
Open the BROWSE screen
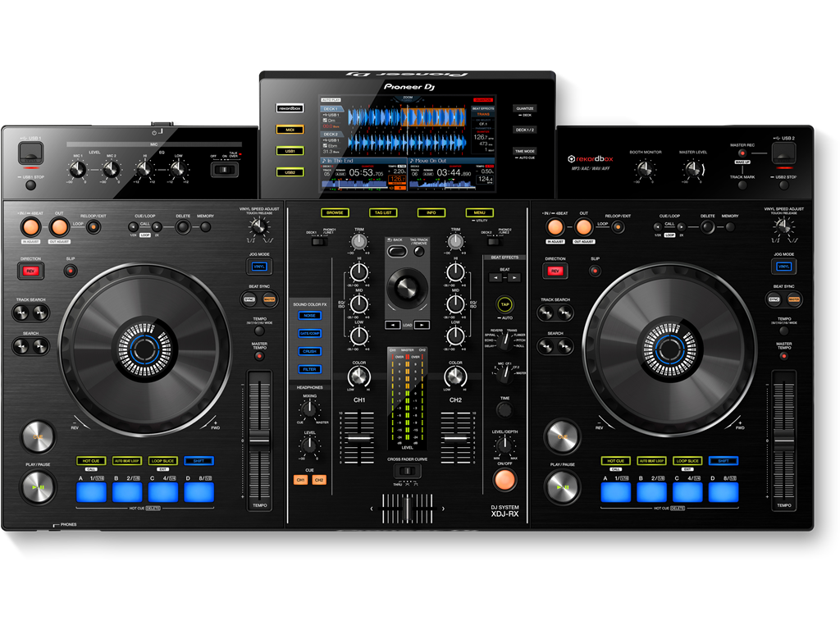(x=335, y=211)
